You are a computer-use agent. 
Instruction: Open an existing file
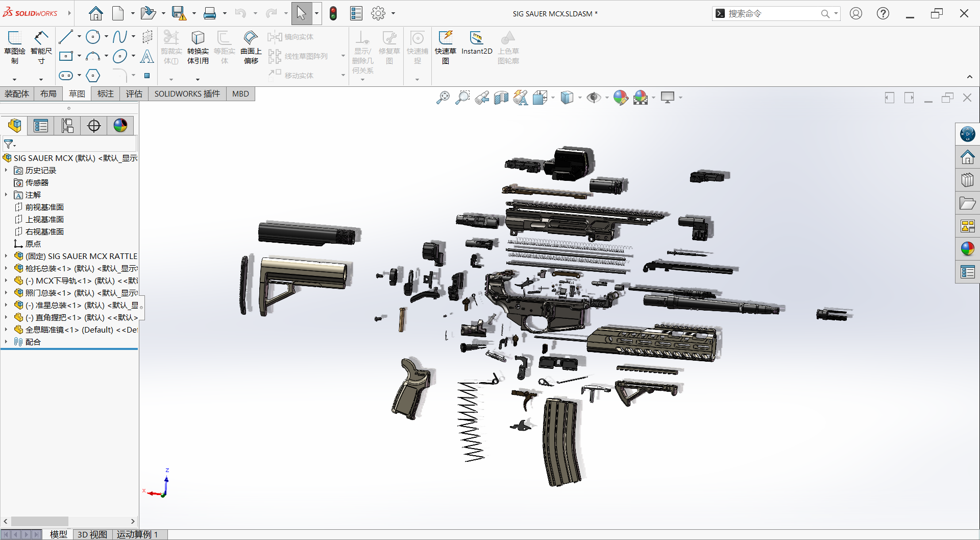(x=148, y=13)
